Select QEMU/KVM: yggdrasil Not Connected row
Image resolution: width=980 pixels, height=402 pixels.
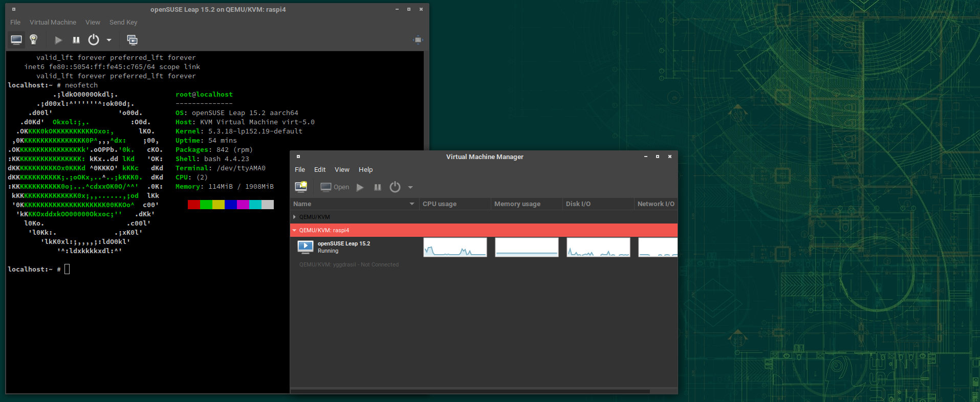pyautogui.click(x=484, y=264)
